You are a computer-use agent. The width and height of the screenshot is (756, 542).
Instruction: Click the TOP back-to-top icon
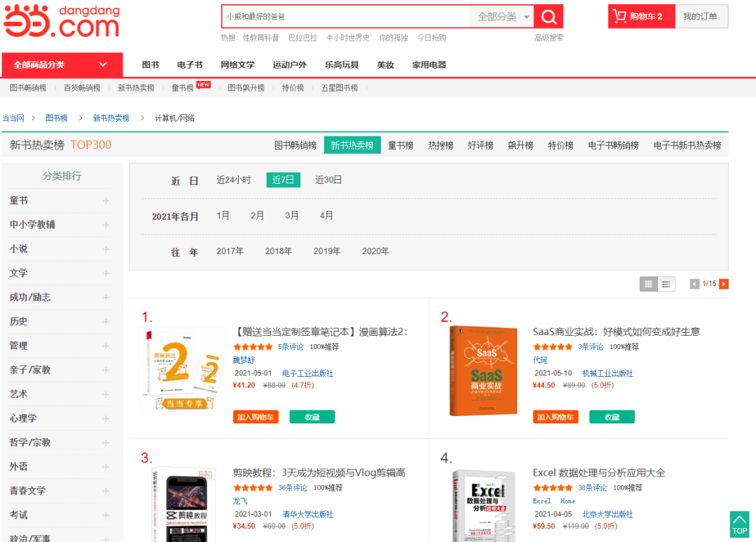pyautogui.click(x=739, y=525)
